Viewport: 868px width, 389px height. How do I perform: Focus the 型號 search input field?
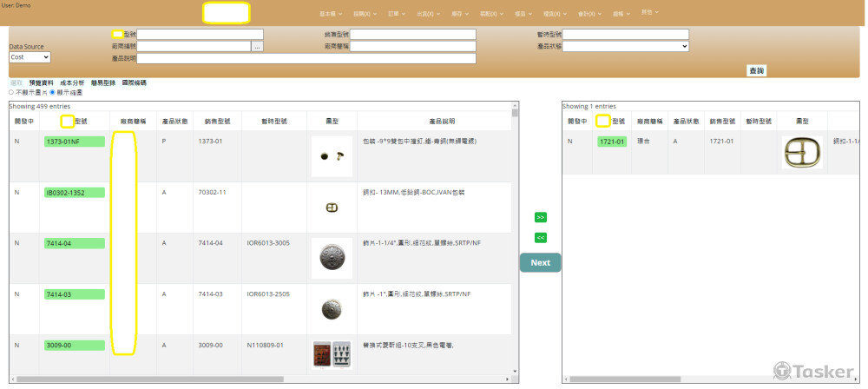(201, 35)
